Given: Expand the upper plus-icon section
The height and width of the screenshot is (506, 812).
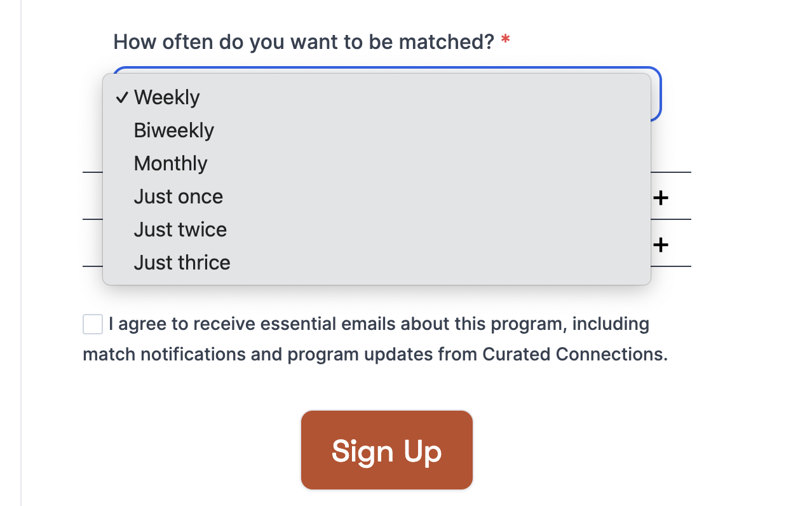Looking at the screenshot, I should pos(661,198).
